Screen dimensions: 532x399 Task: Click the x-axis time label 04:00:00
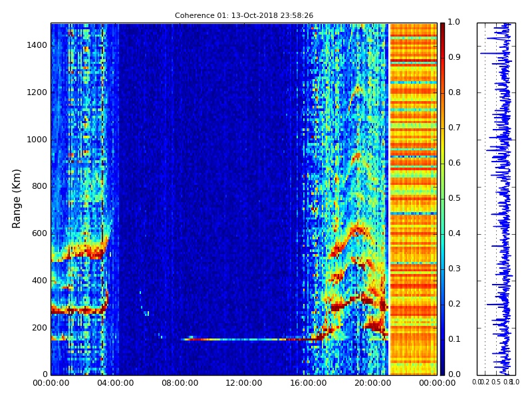pos(115,383)
